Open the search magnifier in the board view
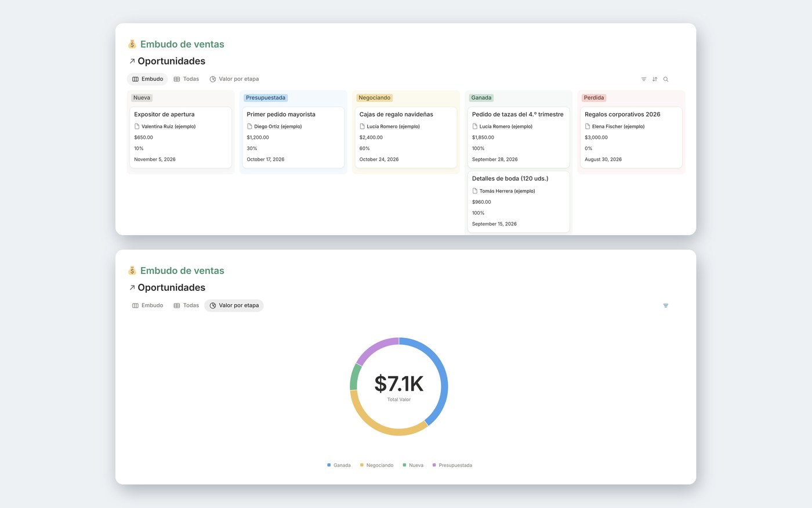The width and height of the screenshot is (812, 508). pyautogui.click(x=666, y=79)
